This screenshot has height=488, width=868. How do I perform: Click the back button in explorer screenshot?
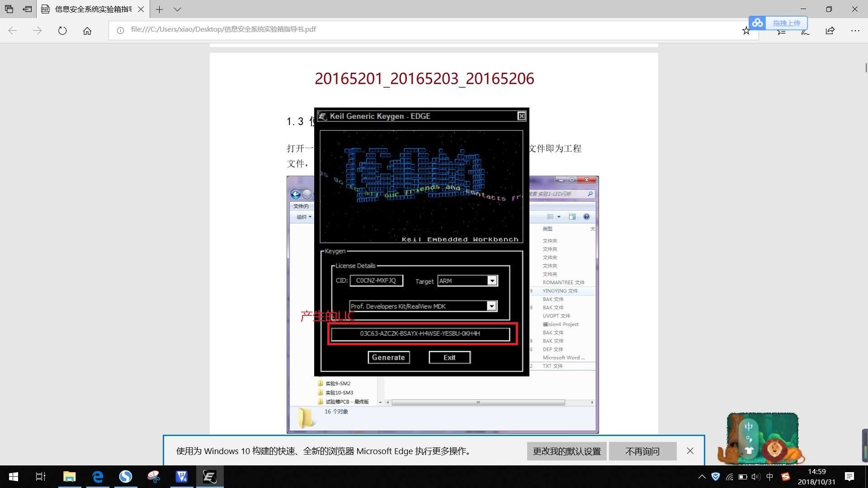[295, 194]
